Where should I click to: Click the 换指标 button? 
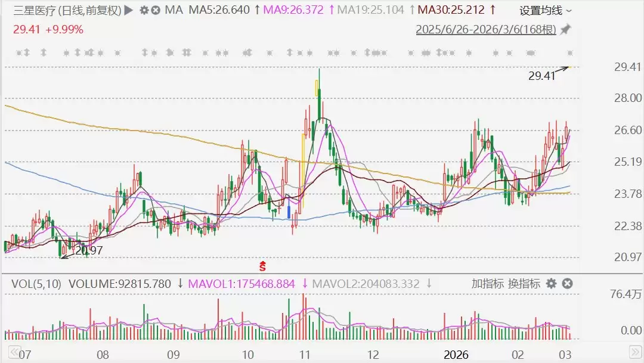coord(524,284)
